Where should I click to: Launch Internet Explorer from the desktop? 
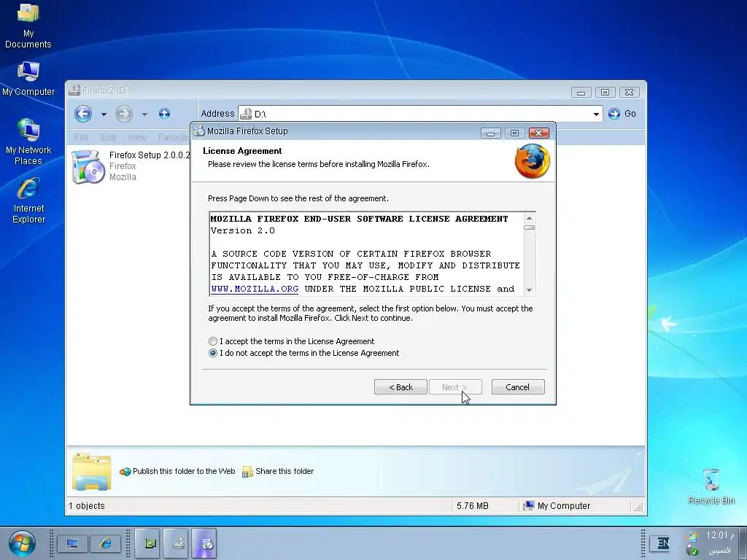[28, 201]
